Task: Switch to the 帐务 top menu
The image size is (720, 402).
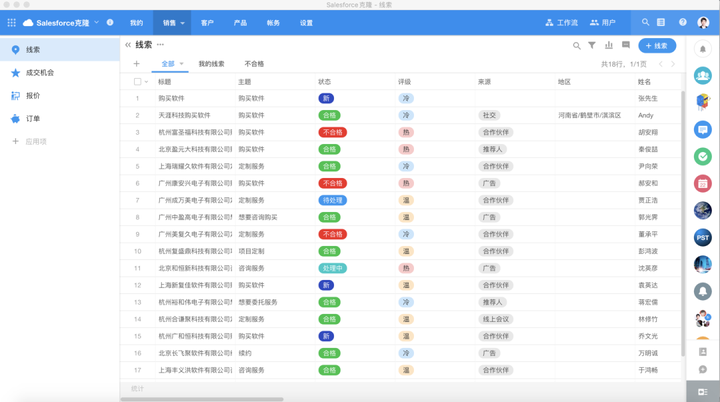Action: point(273,23)
